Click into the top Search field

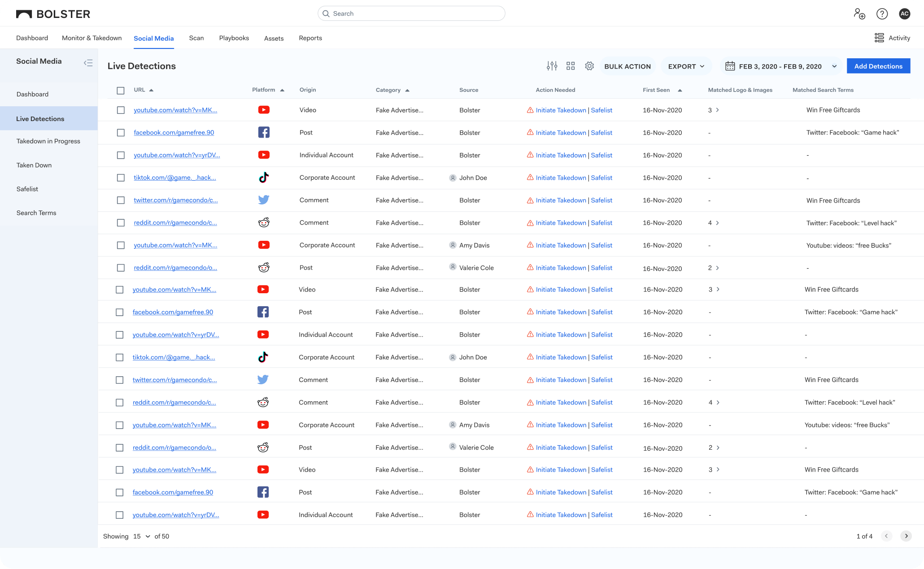(411, 13)
